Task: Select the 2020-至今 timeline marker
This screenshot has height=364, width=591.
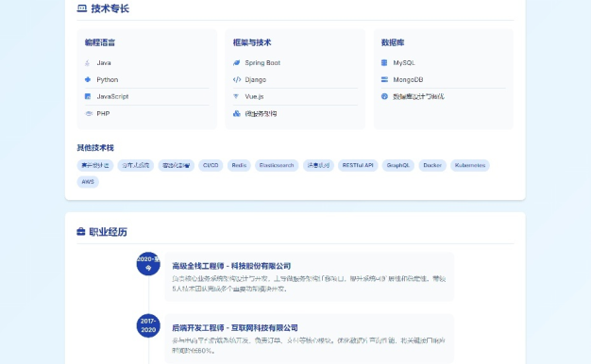Action: pyautogui.click(x=148, y=263)
